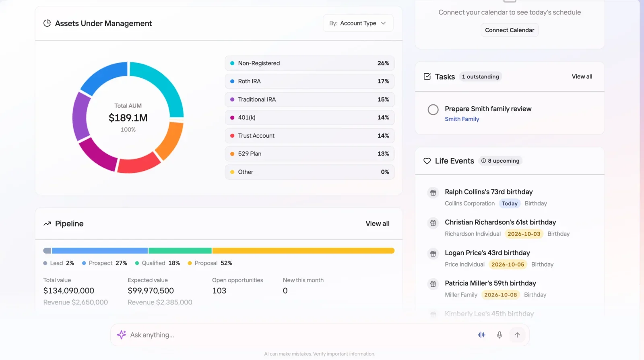Select the blue Prospect segment of pipeline bar
644x360 pixels.
[100, 251]
